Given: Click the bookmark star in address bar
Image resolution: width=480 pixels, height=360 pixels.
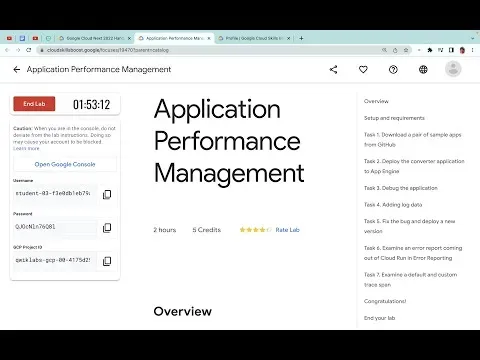Looking at the screenshot, I should 406,50.
